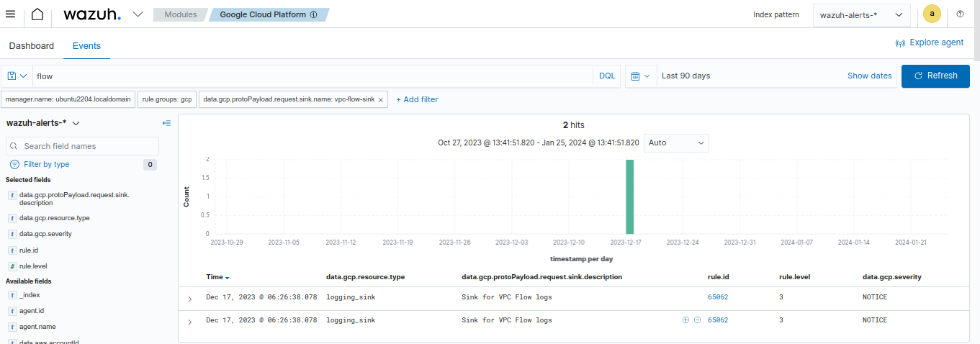Toggle DQL query language

coord(607,76)
